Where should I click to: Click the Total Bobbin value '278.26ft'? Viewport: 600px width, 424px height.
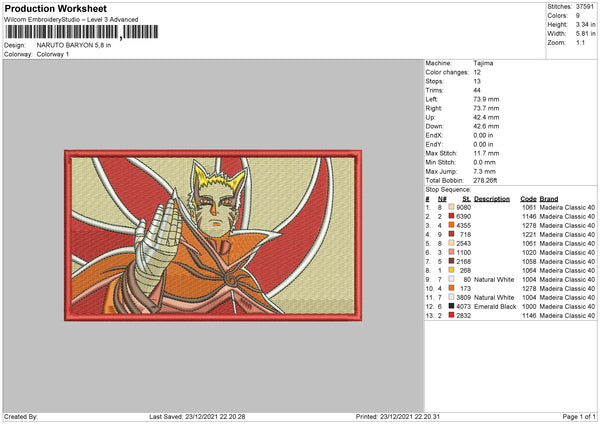(x=485, y=180)
